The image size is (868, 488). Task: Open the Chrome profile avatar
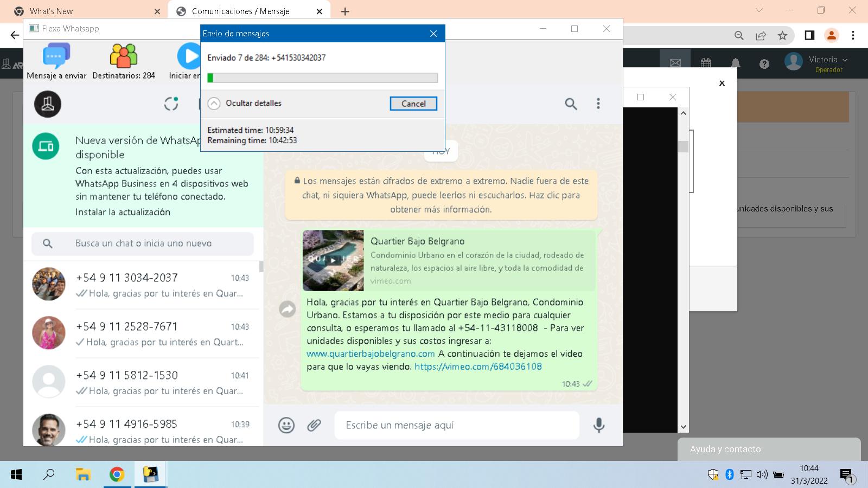[831, 35]
